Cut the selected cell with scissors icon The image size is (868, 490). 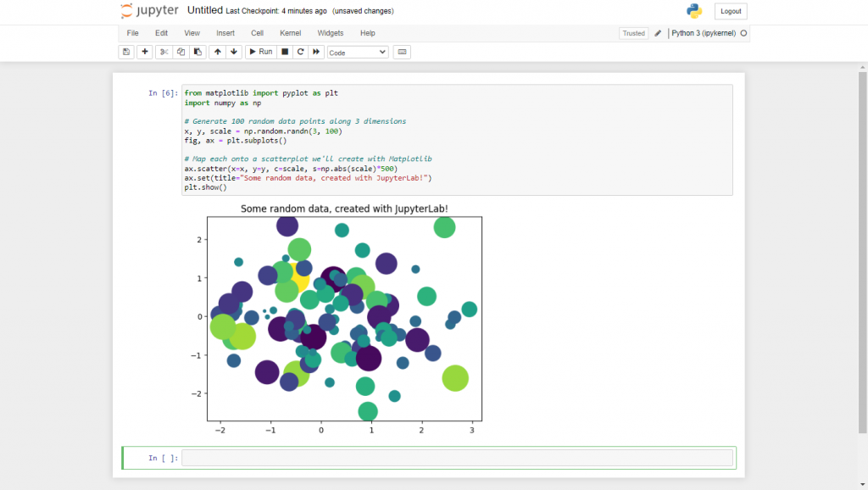point(163,52)
